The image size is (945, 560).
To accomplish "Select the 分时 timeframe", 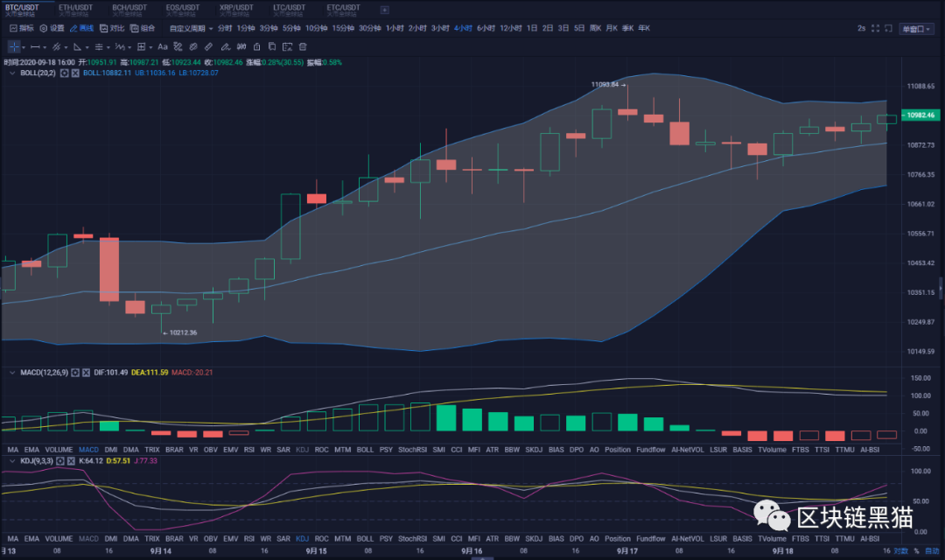I will coord(225,28).
